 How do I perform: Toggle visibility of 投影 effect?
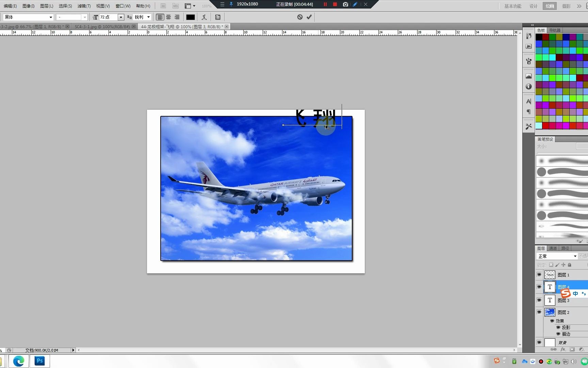coord(558,327)
